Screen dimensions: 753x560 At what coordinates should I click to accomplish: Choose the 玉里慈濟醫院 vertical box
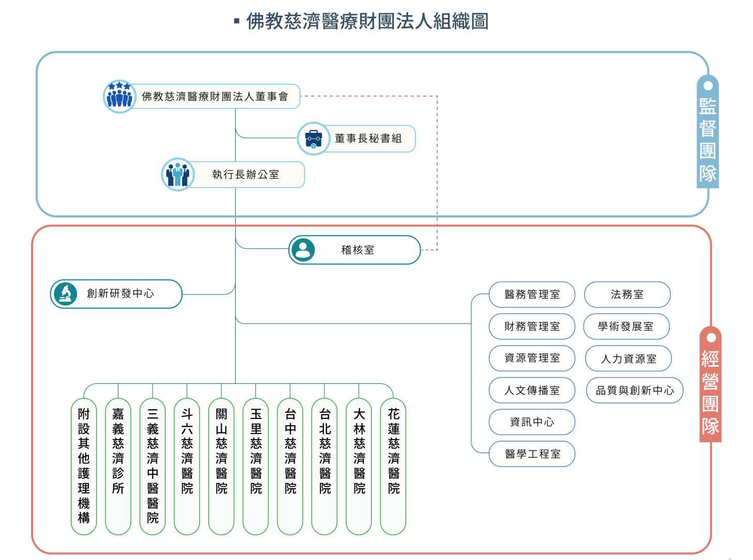click(256, 466)
